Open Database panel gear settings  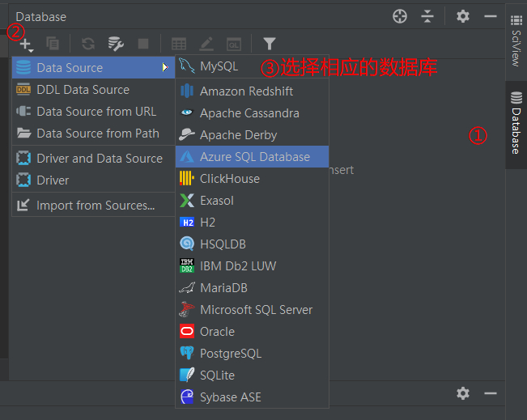(x=462, y=16)
